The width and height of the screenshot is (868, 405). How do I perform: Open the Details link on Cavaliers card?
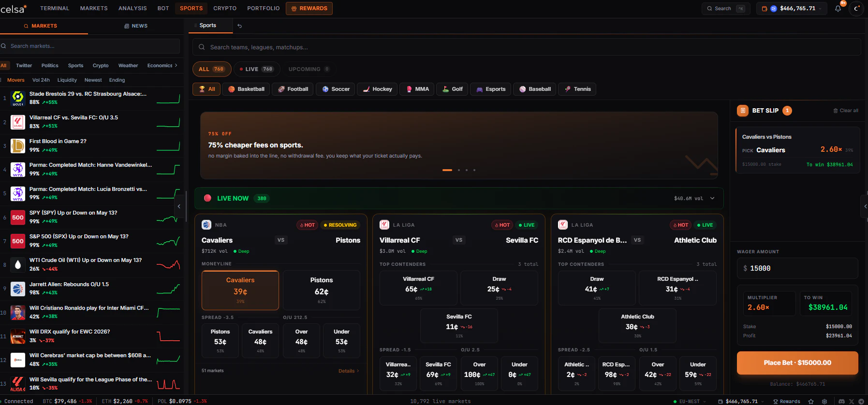[x=349, y=371]
